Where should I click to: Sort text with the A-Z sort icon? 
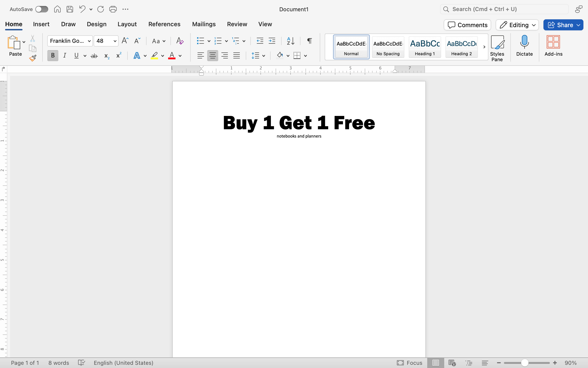(x=291, y=41)
